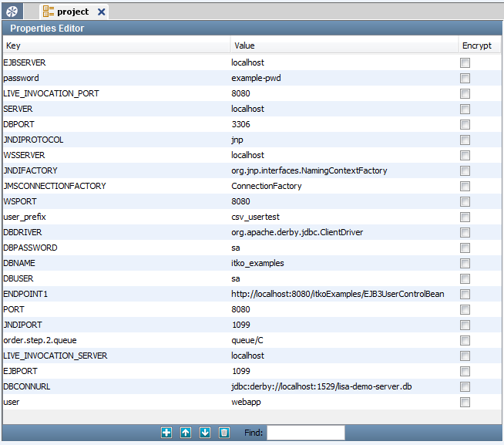Enable Encrypt for JNDIFACTORY row

pos(465,171)
